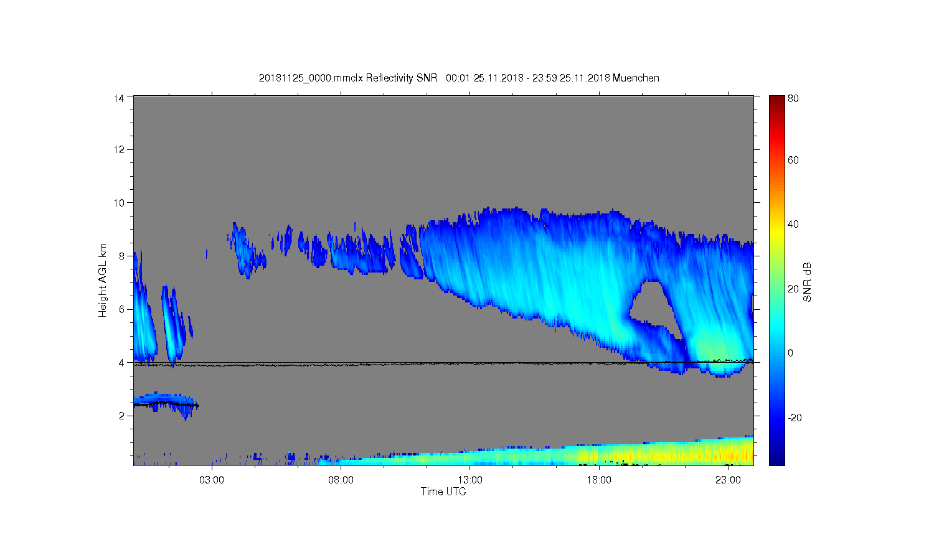Click the positive '20' colorbar tick label
Viewport: 934px width, 560px height.
coord(793,289)
